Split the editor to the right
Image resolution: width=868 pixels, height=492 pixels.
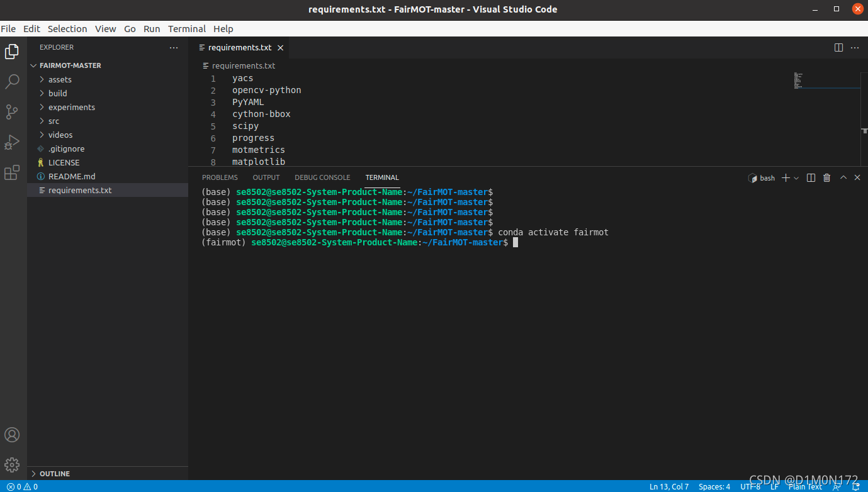point(838,48)
